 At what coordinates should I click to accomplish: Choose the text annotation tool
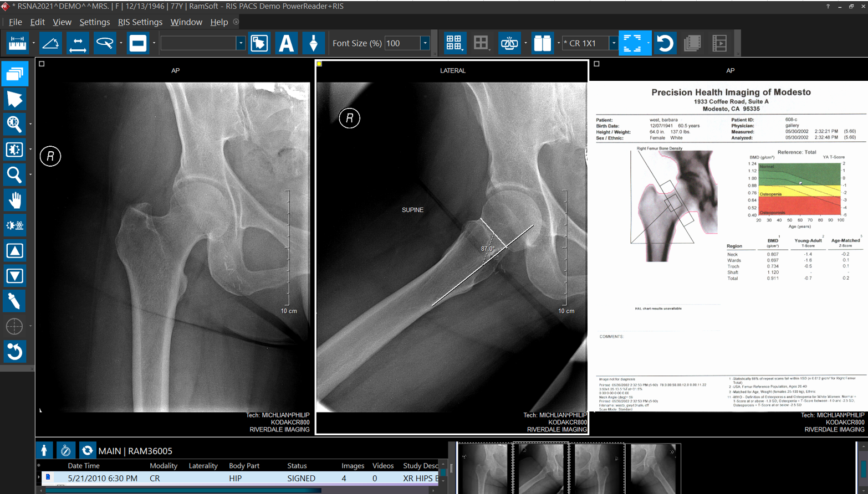tap(286, 43)
